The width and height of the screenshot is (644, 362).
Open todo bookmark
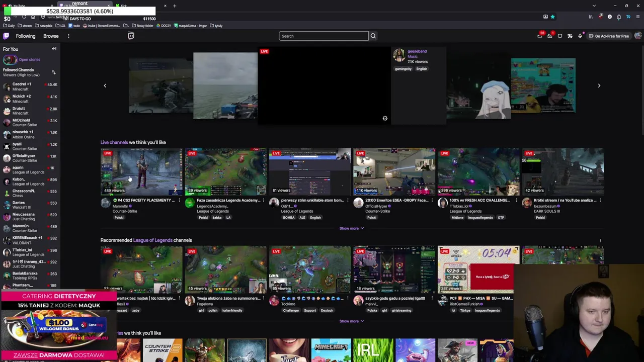(x=75, y=26)
